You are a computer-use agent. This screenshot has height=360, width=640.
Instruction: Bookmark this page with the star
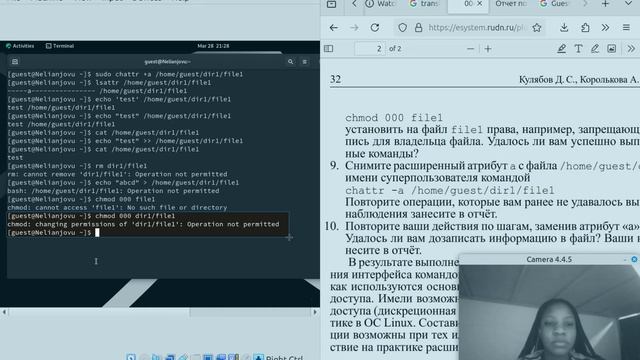point(537,28)
